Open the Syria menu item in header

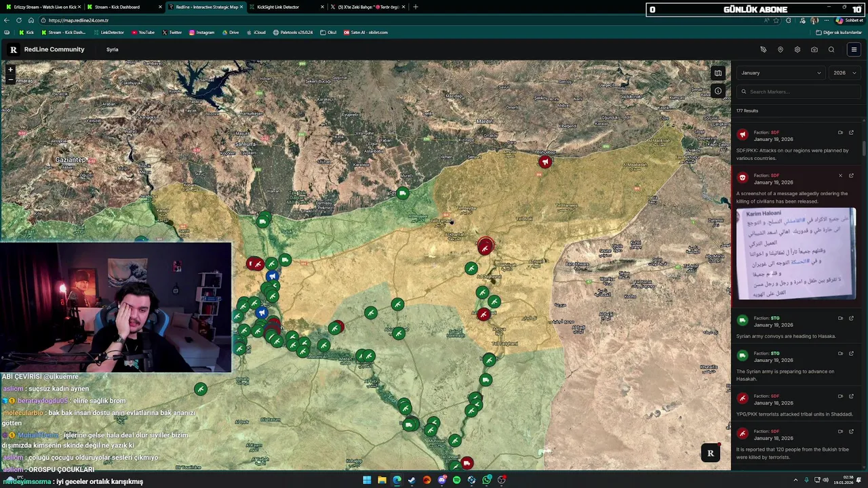tap(112, 49)
